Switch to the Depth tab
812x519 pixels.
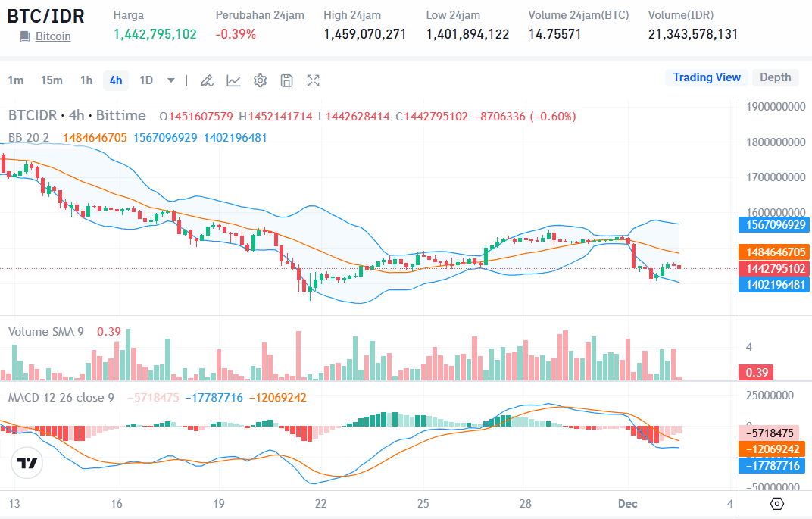pyautogui.click(x=775, y=77)
